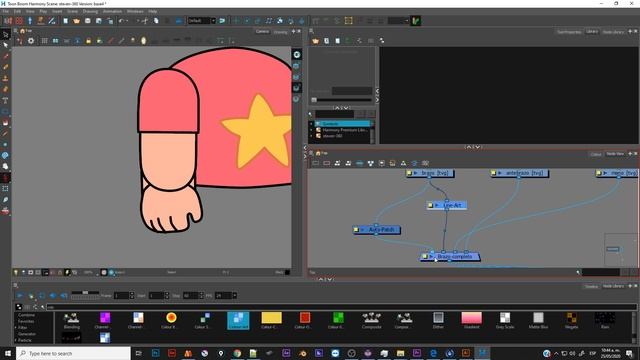Click the Cut scissors icon in top toolbar
Viewport: 640px width, 360px height.
pyautogui.click(x=145, y=21)
